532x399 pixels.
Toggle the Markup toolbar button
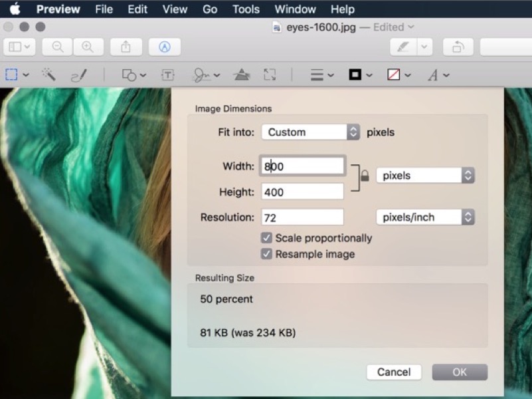pyautogui.click(x=165, y=47)
